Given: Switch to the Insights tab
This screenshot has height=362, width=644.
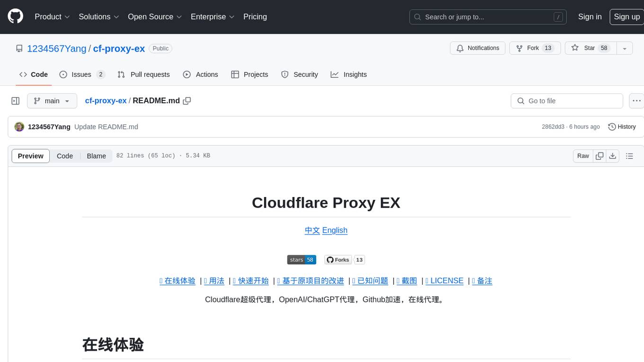Looking at the screenshot, I should tap(349, 74).
